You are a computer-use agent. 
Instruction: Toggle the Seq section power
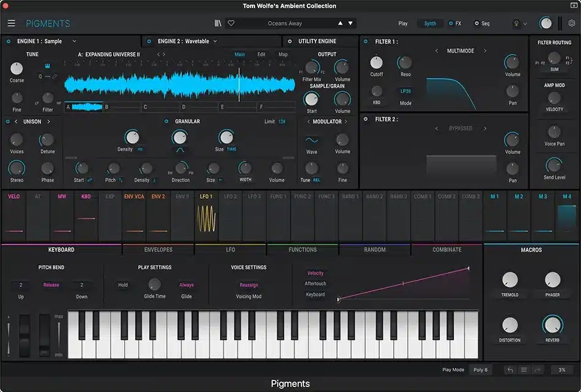pyautogui.click(x=476, y=23)
